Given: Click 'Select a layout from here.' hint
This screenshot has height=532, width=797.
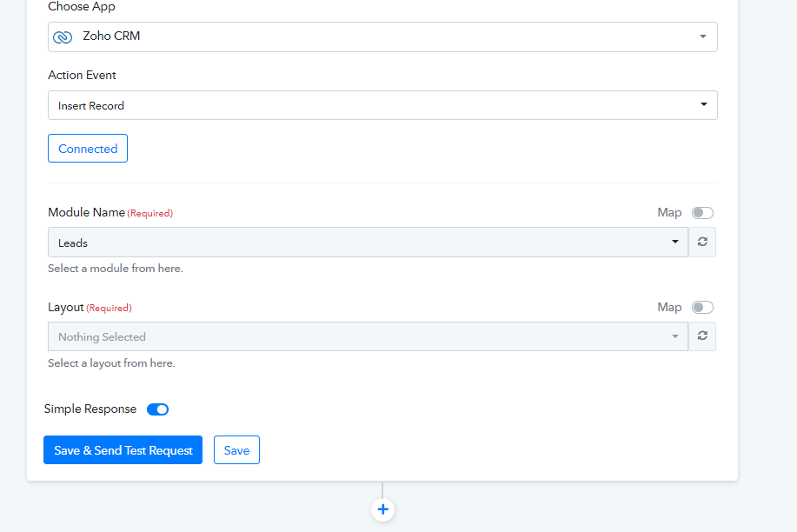Looking at the screenshot, I should click(111, 363).
